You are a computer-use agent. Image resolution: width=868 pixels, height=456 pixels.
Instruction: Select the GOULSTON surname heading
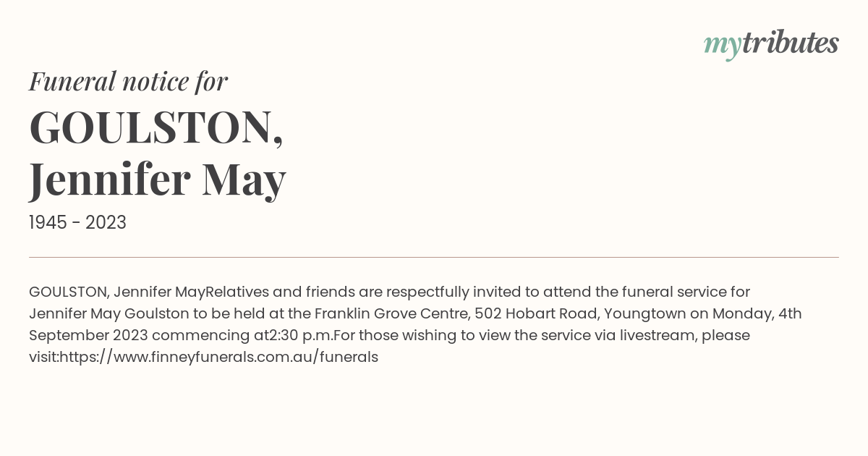156,127
